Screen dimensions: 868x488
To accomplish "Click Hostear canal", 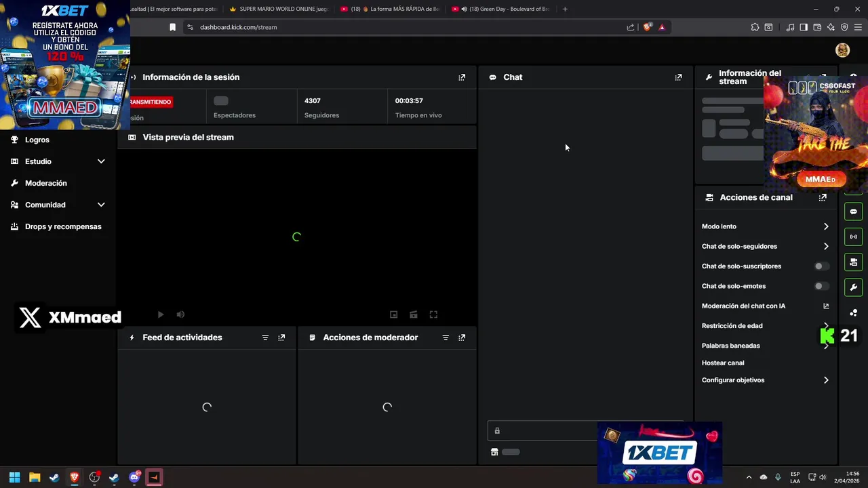I will tap(723, 363).
